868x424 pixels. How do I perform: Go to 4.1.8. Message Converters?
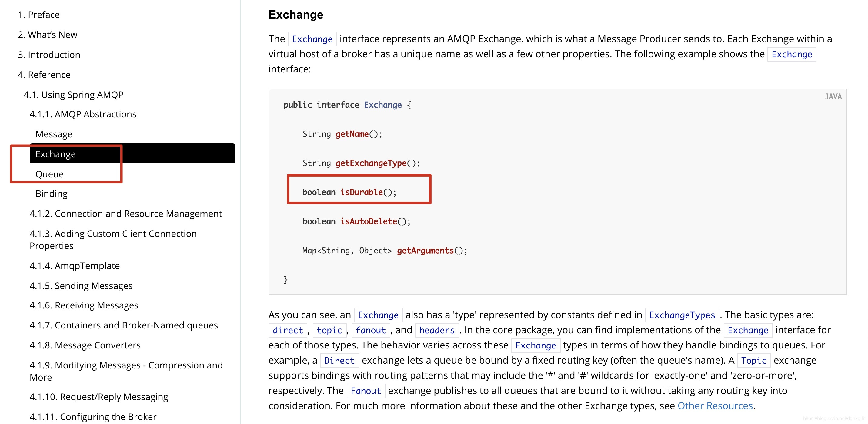(x=85, y=345)
